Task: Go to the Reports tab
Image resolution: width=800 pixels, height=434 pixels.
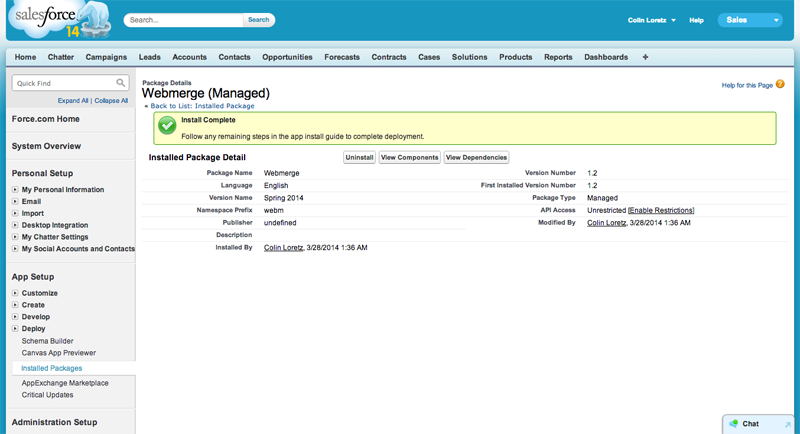Action: [x=558, y=57]
